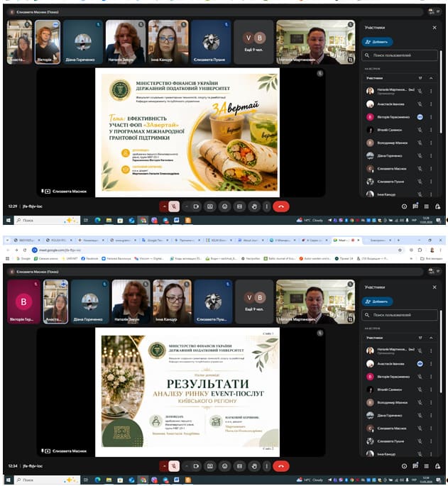Close the participants panel in upper Meet window
This screenshot has width=448, height=486.
click(x=435, y=28)
